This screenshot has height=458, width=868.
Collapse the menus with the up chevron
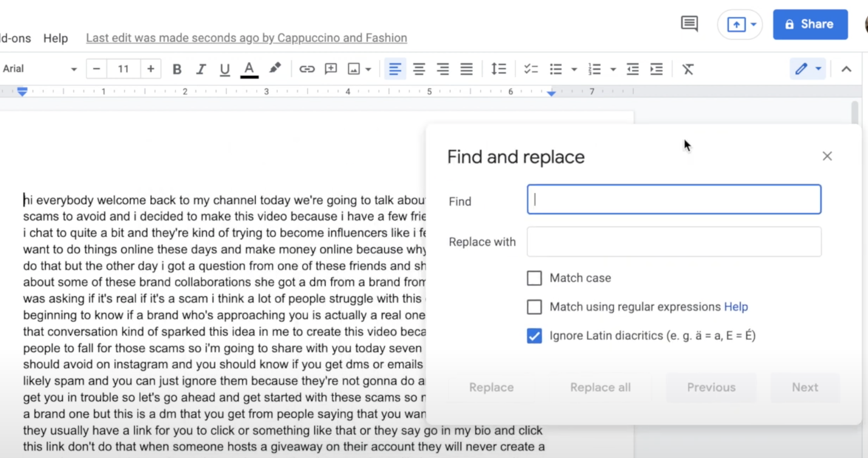[846, 69]
